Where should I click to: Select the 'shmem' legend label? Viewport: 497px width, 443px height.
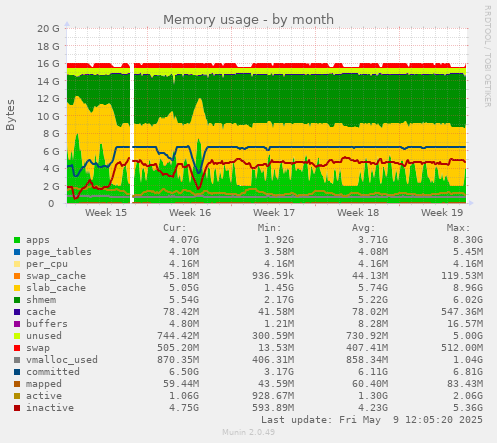click(x=41, y=300)
